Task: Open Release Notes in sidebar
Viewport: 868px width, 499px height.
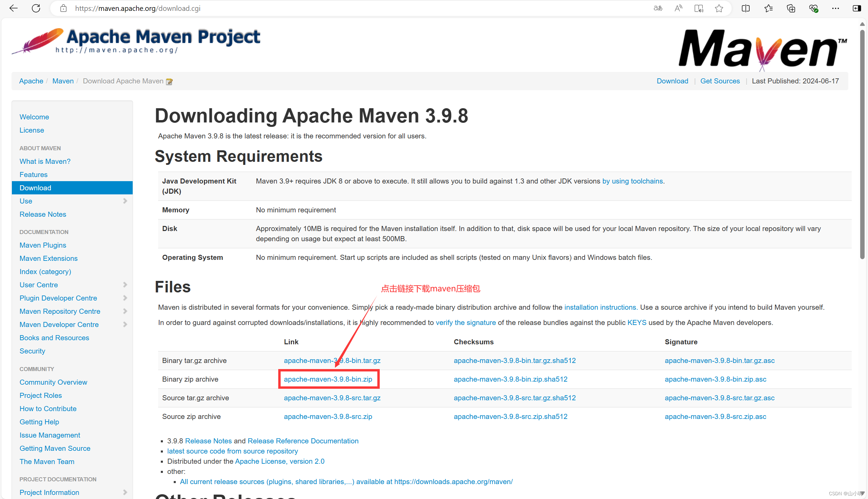Action: coord(43,214)
